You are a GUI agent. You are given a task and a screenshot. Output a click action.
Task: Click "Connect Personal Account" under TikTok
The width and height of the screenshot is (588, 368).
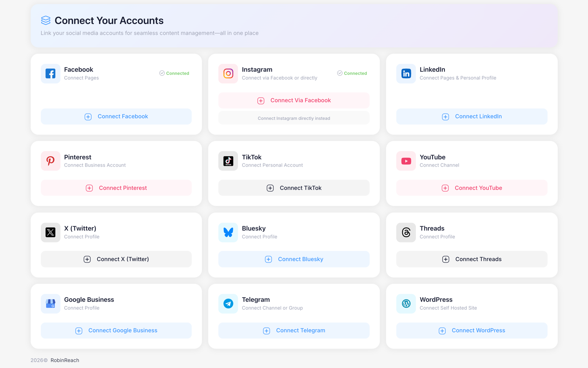tap(272, 165)
